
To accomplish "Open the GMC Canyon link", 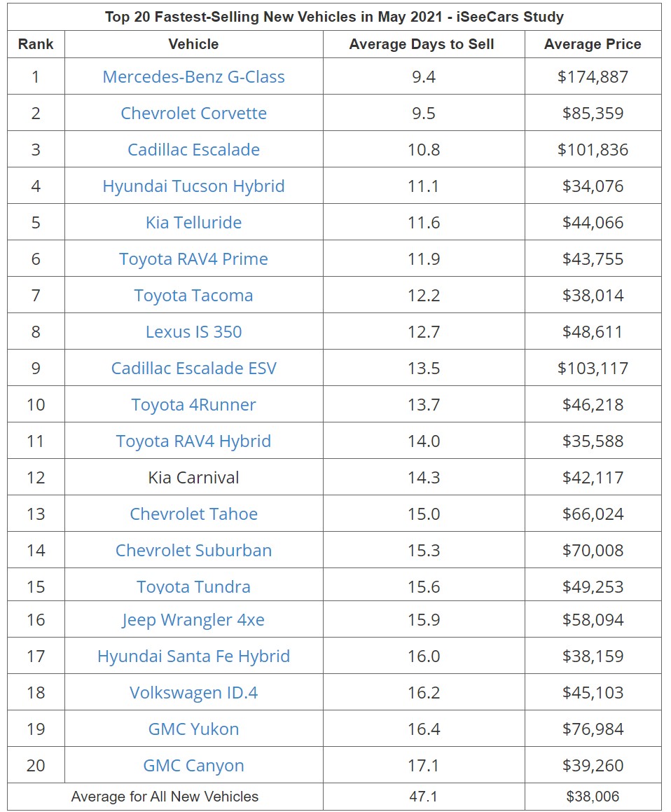I will click(x=193, y=766).
